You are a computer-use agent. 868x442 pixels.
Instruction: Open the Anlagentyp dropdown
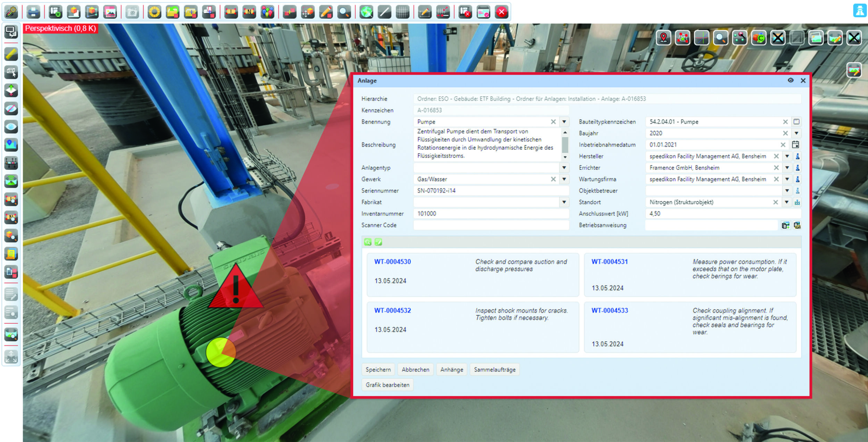click(x=564, y=168)
